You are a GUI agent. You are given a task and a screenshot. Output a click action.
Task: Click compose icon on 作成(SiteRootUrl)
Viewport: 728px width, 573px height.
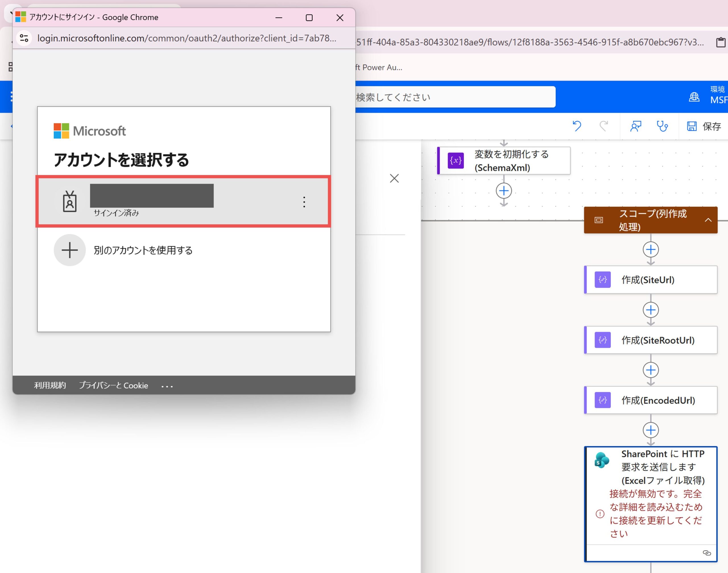603,340
